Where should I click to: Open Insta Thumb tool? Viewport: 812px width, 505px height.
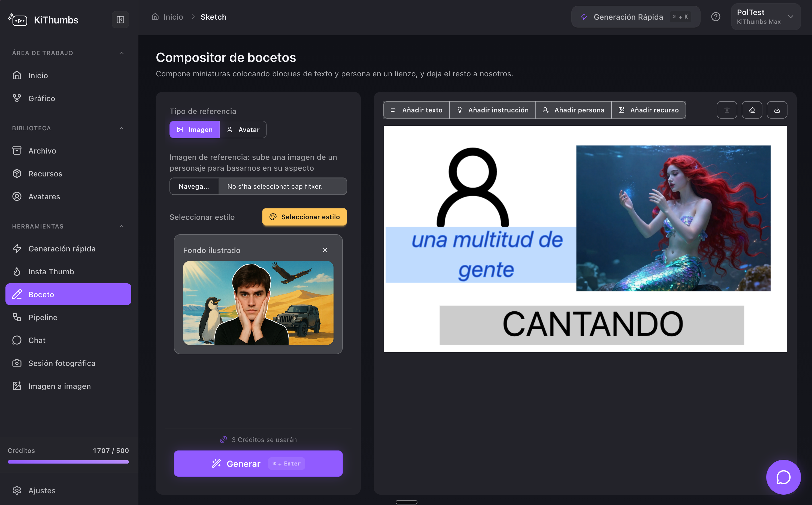(68, 272)
